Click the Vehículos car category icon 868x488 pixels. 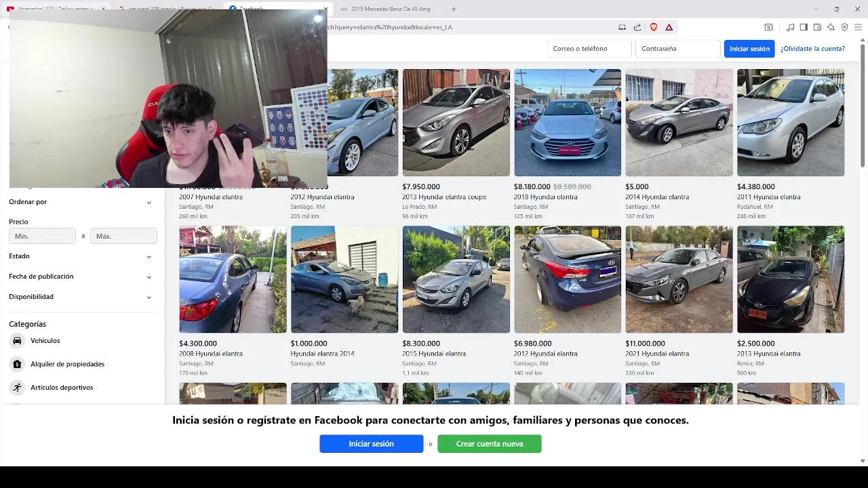[17, 341]
